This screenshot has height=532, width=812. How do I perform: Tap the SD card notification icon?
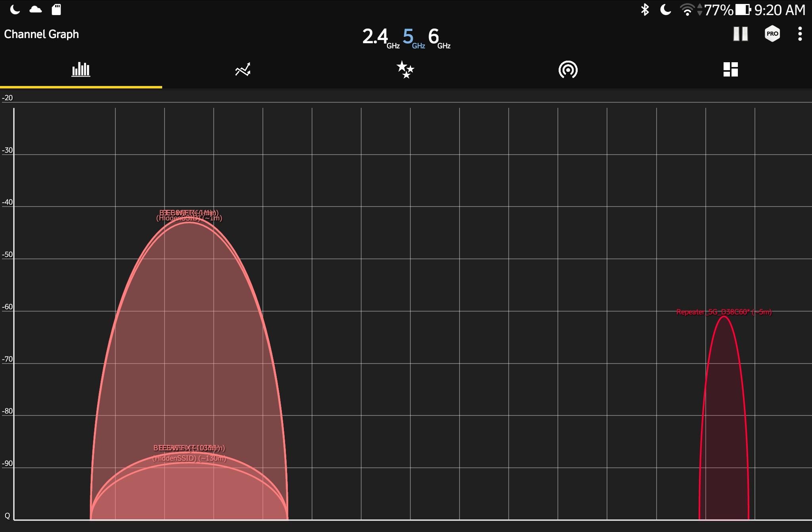(56, 10)
